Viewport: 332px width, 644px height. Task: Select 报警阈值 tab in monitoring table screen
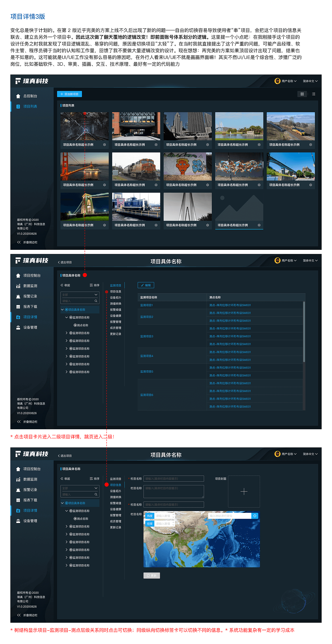[x=115, y=310]
